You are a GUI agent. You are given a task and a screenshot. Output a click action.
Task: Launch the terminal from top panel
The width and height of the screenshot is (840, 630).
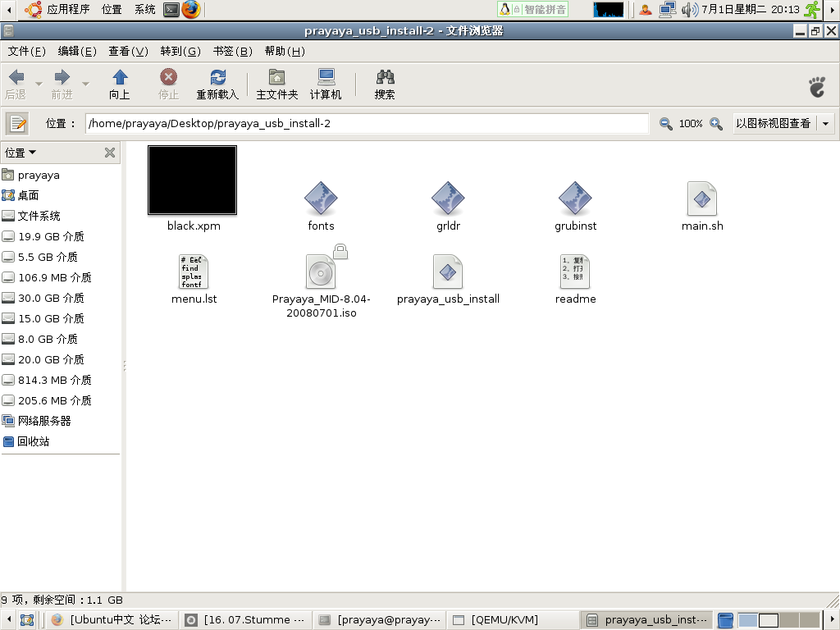171,9
